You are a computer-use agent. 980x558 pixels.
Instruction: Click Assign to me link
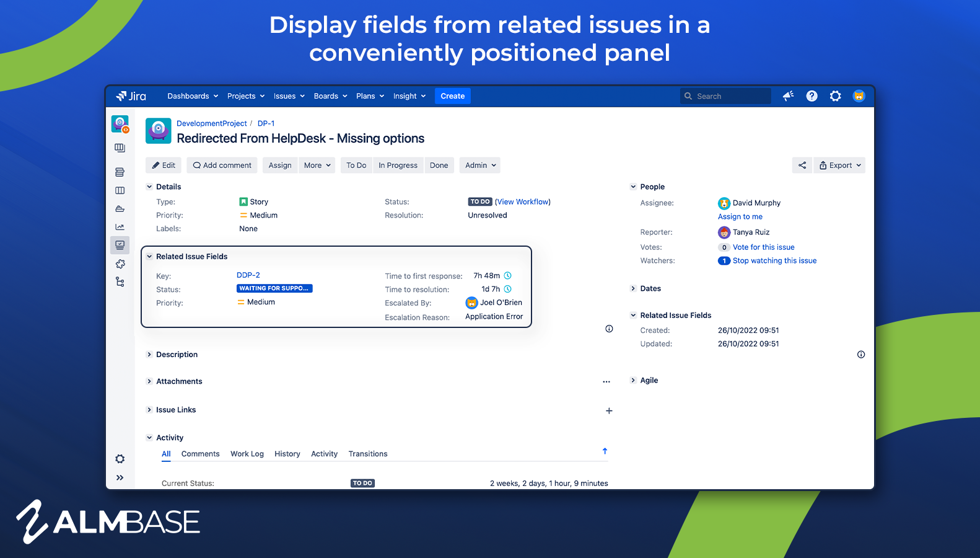(x=740, y=217)
